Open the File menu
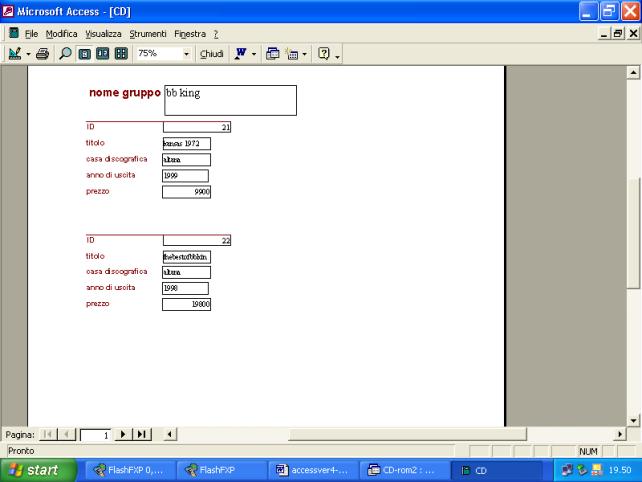This screenshot has height=482, width=642. [31, 34]
